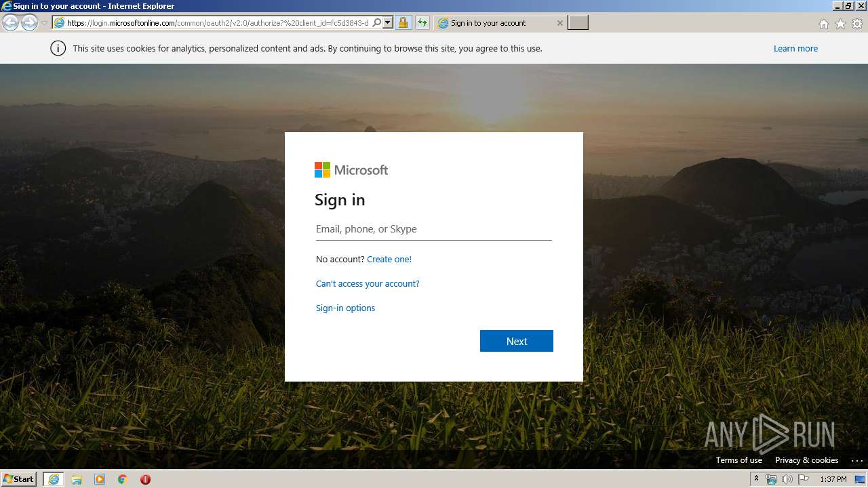868x488 pixels.
Task: Click the search magnifier icon in address bar
Action: (x=377, y=22)
